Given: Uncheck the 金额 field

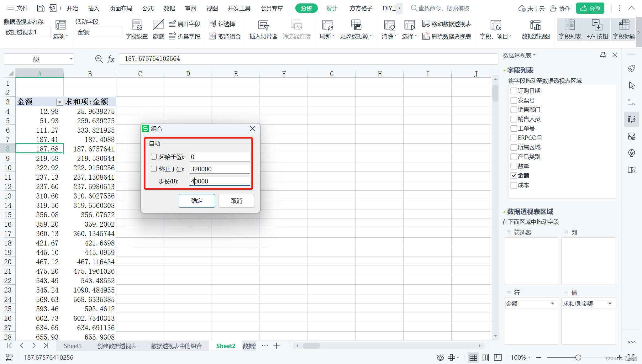Looking at the screenshot, I should [513, 176].
